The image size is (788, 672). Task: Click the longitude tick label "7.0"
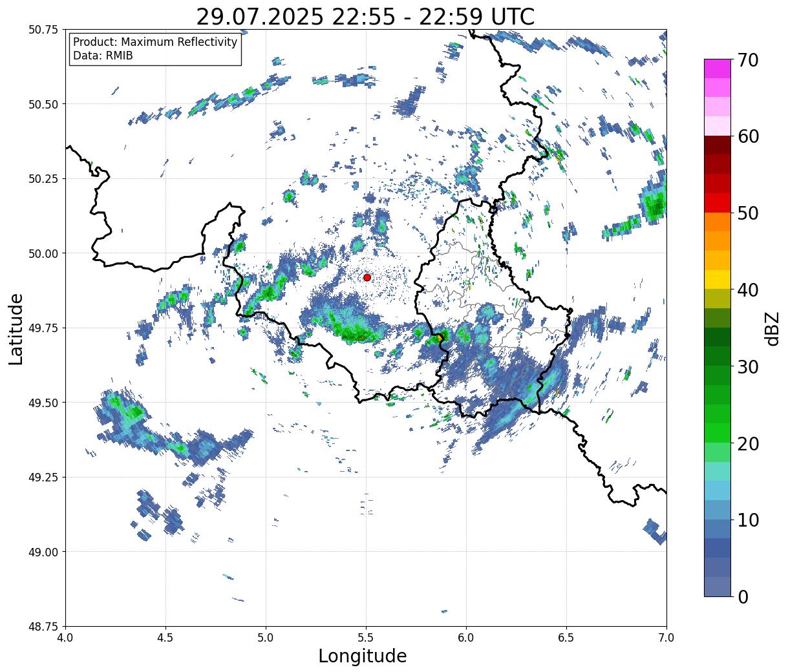click(x=666, y=638)
